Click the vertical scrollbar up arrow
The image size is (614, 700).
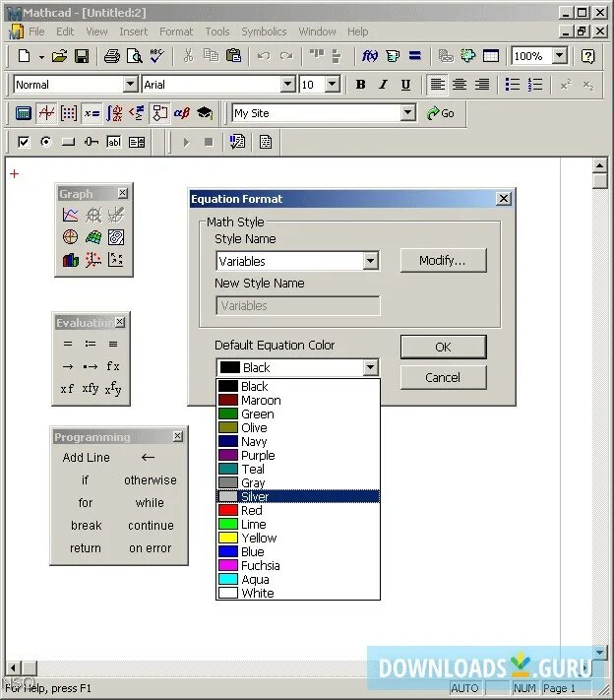[599, 165]
